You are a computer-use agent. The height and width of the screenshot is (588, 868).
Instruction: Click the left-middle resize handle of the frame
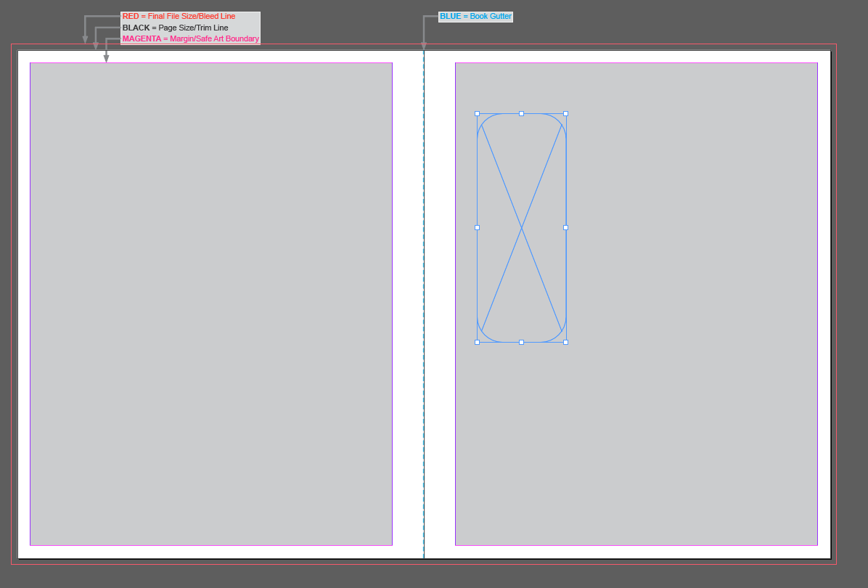point(477,227)
